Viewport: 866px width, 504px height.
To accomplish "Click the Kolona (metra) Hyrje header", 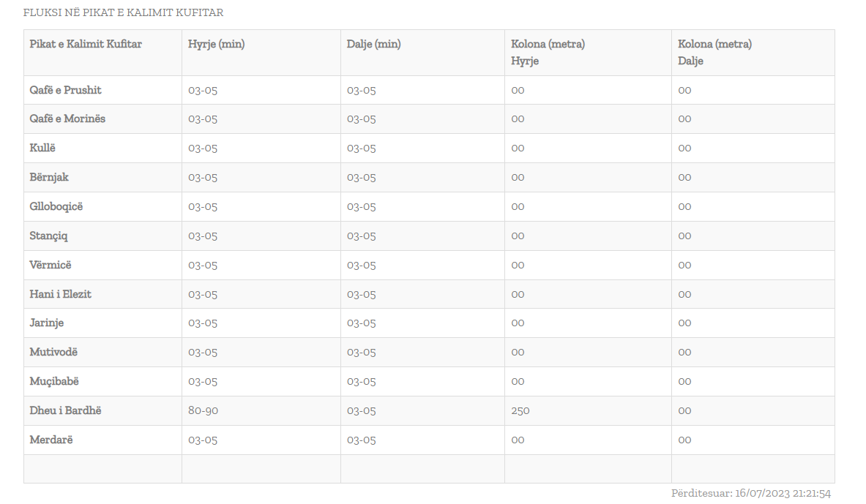I will (x=548, y=52).
